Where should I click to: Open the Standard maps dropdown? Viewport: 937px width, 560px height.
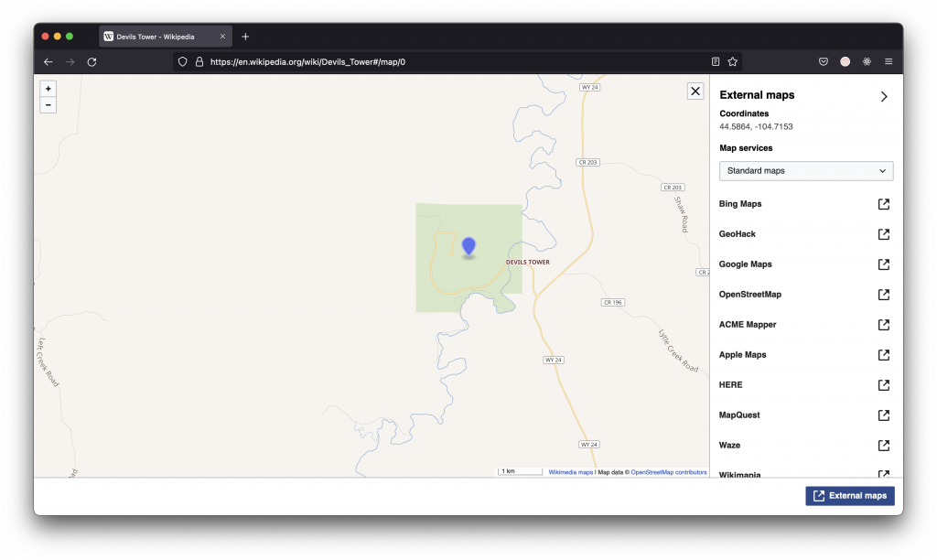(x=805, y=171)
